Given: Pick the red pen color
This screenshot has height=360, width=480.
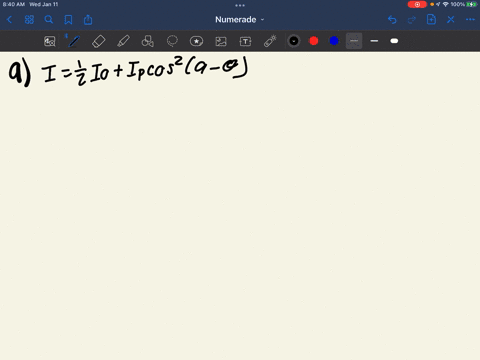Looking at the screenshot, I should (x=314, y=41).
